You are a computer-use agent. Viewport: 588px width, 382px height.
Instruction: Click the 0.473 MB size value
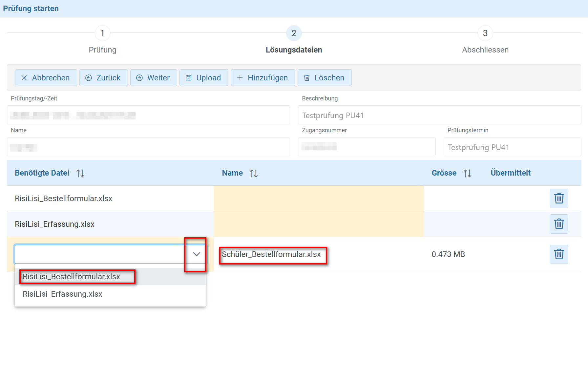coord(448,254)
